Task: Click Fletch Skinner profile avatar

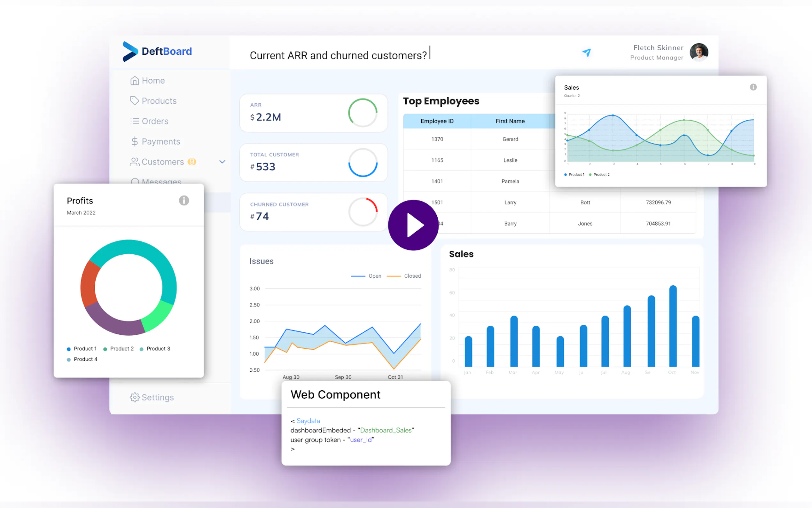Action: (699, 52)
